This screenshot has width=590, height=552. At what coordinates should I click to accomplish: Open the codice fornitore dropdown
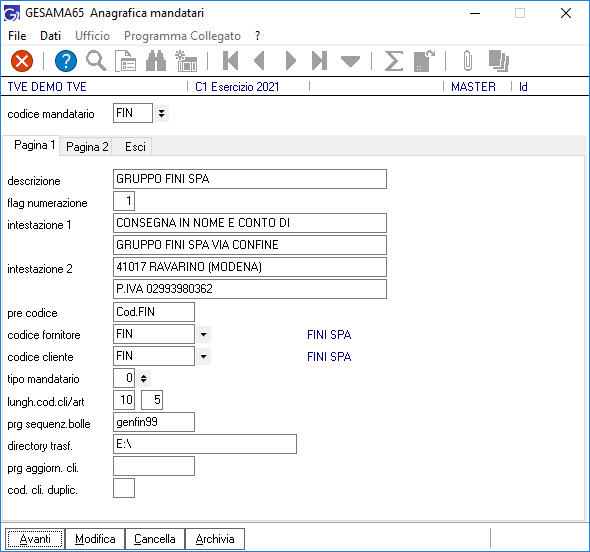point(204,335)
